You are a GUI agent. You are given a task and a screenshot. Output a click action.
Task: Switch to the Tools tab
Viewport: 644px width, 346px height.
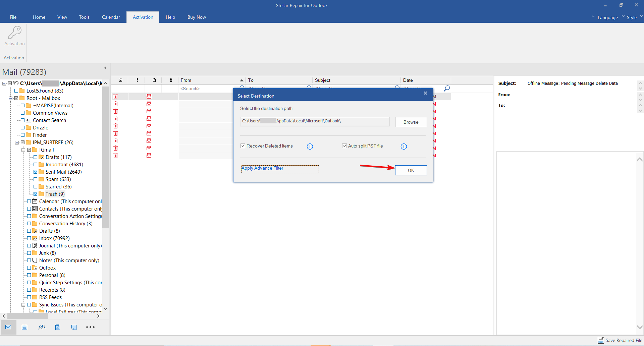click(x=84, y=17)
